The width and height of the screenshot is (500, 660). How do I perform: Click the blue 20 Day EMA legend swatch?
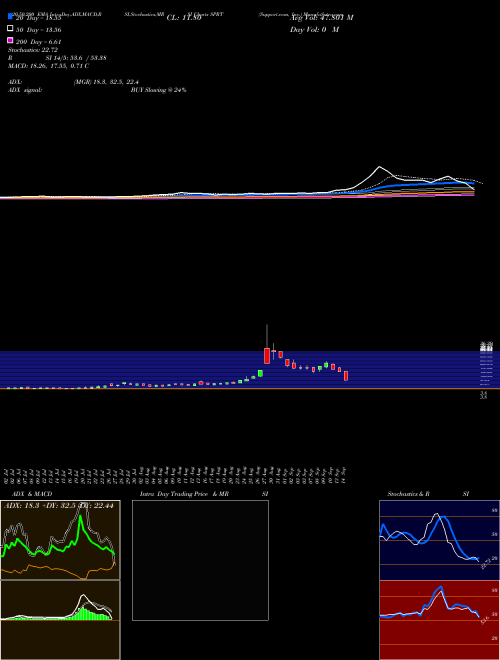tap(10, 16)
